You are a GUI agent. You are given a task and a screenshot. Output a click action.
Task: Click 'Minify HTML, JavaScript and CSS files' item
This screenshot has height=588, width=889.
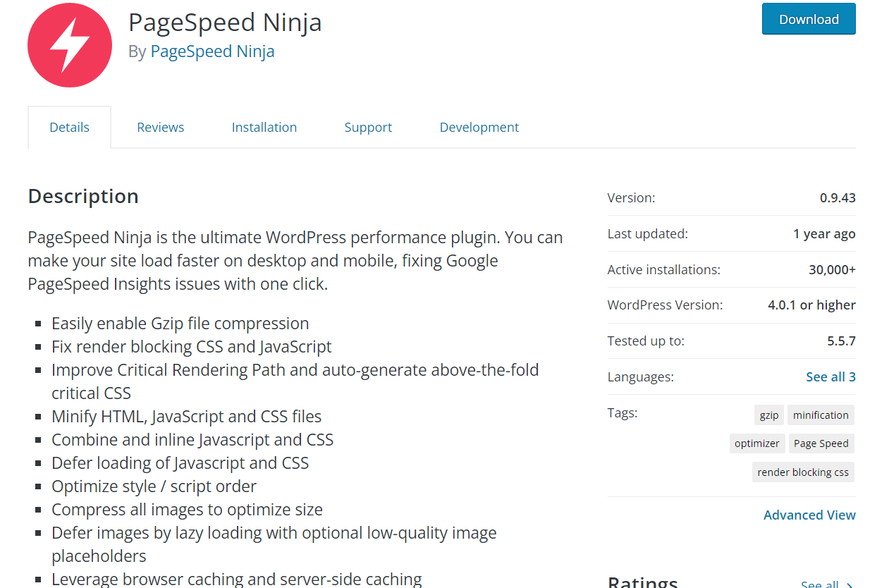187,417
